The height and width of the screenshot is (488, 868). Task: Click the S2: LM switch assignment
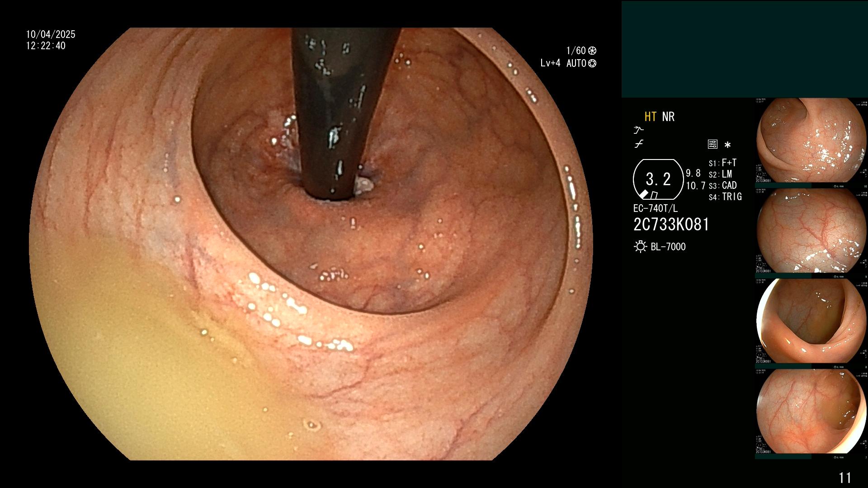click(x=720, y=174)
